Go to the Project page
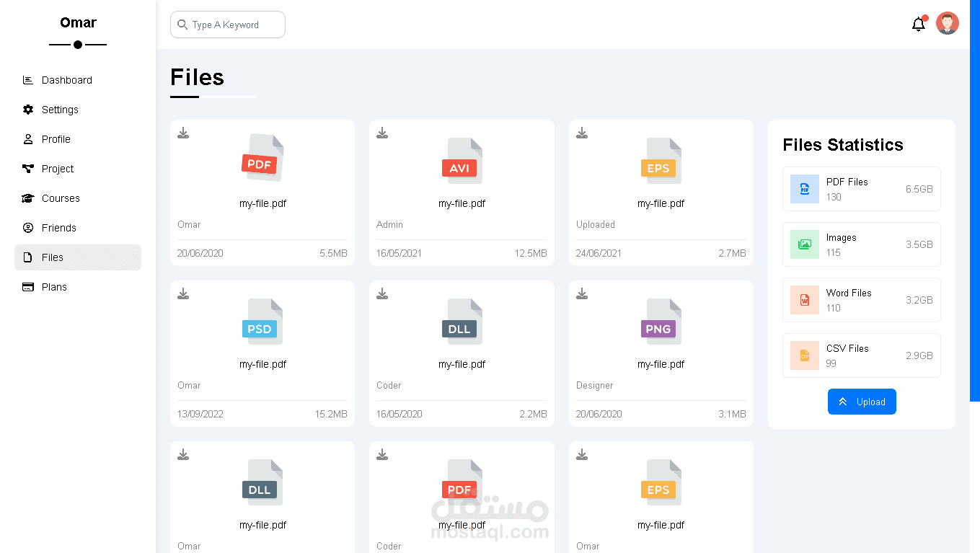Screen dimensions: 980x553 point(78,169)
